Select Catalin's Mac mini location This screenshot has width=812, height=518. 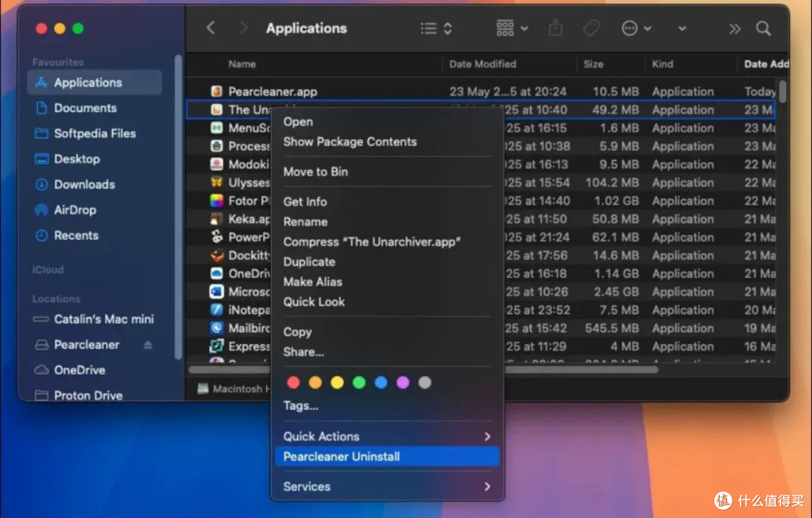point(94,319)
